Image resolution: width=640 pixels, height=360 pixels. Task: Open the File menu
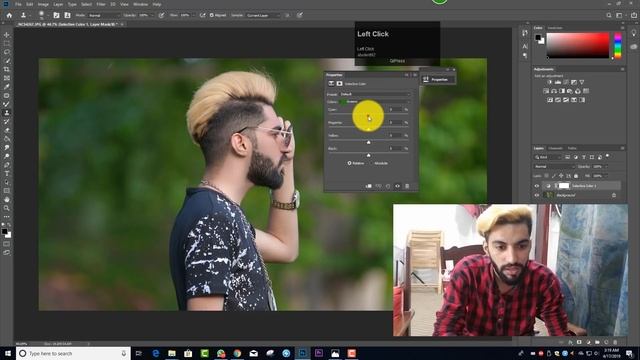pos(18,4)
